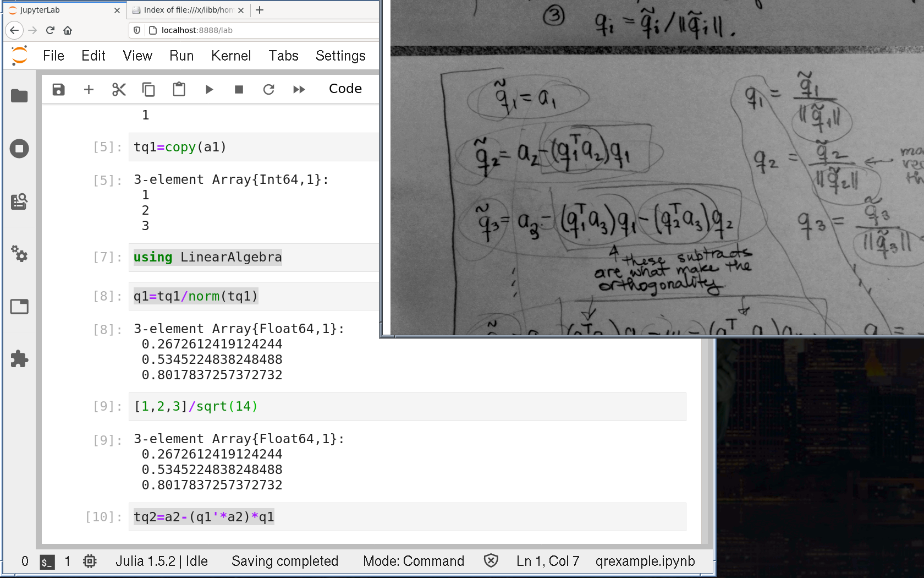
Task: Select the cell containing tq2=a2-(q1'*a2)*q1
Action: [407, 517]
